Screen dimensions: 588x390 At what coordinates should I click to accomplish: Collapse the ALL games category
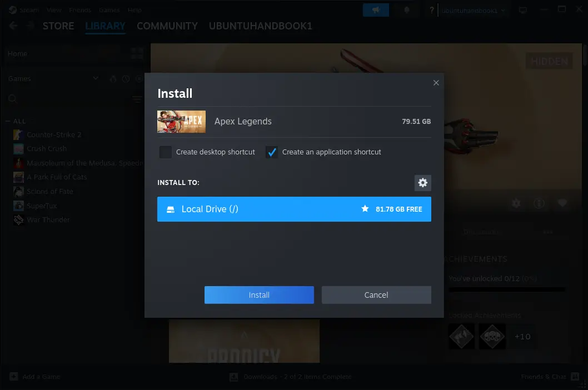[x=7, y=121]
